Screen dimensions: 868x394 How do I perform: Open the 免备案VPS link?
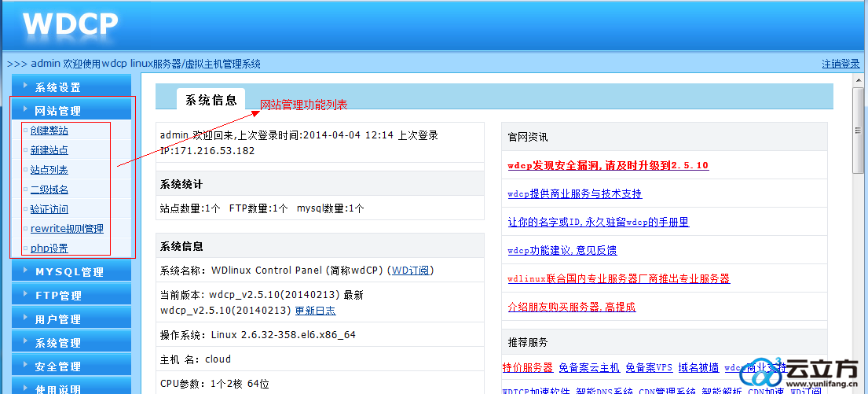point(649,367)
